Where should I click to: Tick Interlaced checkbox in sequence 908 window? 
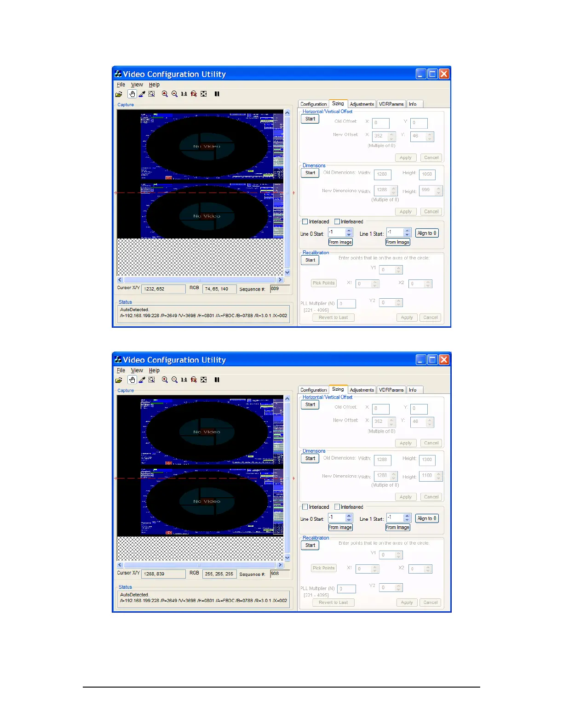pyautogui.click(x=304, y=507)
